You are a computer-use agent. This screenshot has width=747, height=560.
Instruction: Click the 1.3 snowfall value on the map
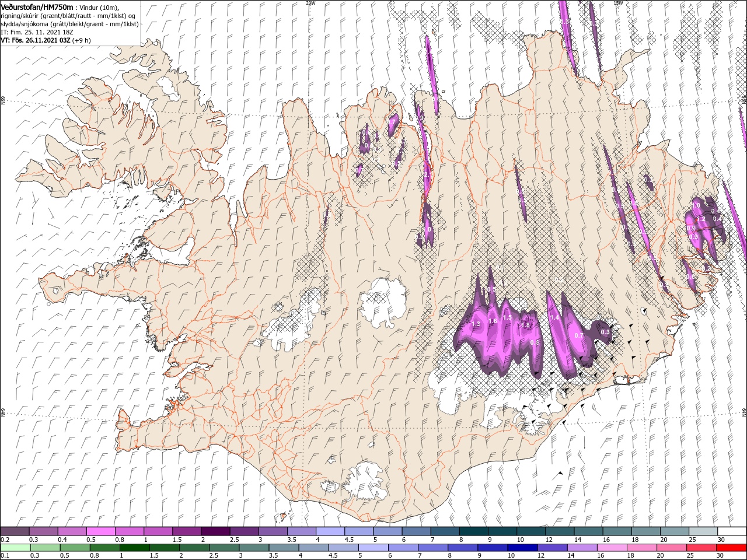476,324
